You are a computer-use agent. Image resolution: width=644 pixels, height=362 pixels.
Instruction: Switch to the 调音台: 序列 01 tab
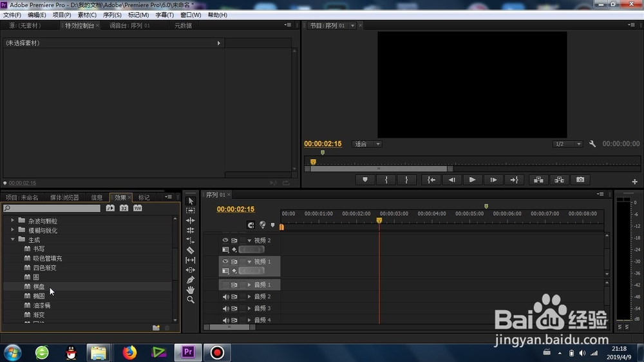click(x=129, y=26)
